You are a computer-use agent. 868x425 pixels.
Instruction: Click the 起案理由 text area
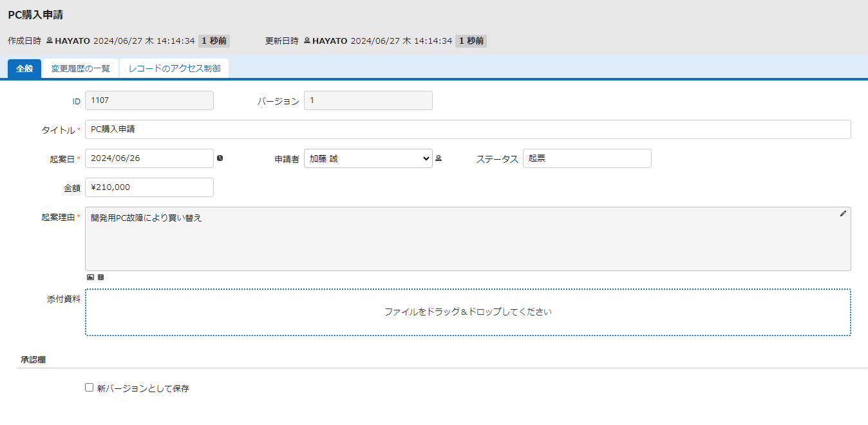tap(468, 239)
